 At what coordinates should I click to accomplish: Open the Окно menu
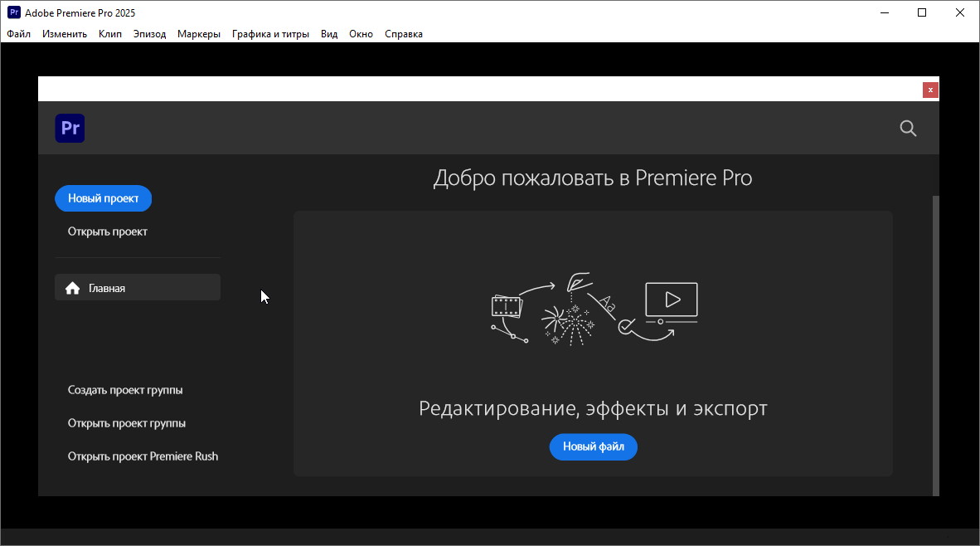point(361,34)
